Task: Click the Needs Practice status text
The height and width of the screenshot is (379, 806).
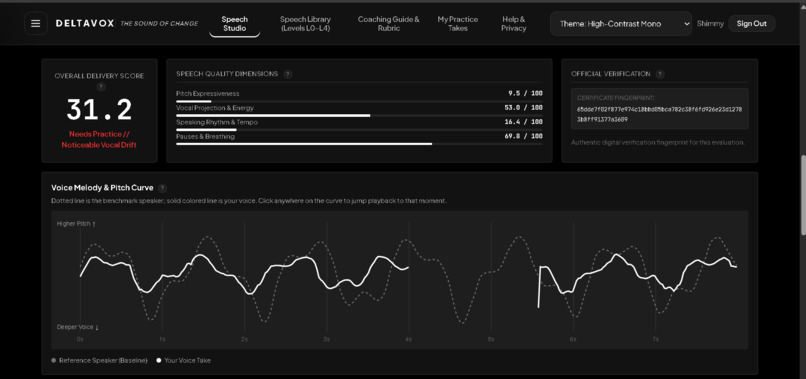Action: click(100, 139)
